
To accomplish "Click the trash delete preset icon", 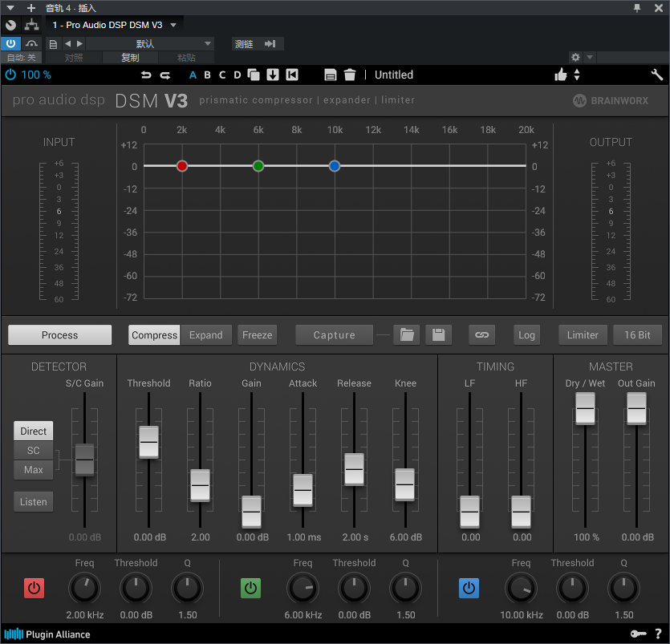I will [350, 75].
